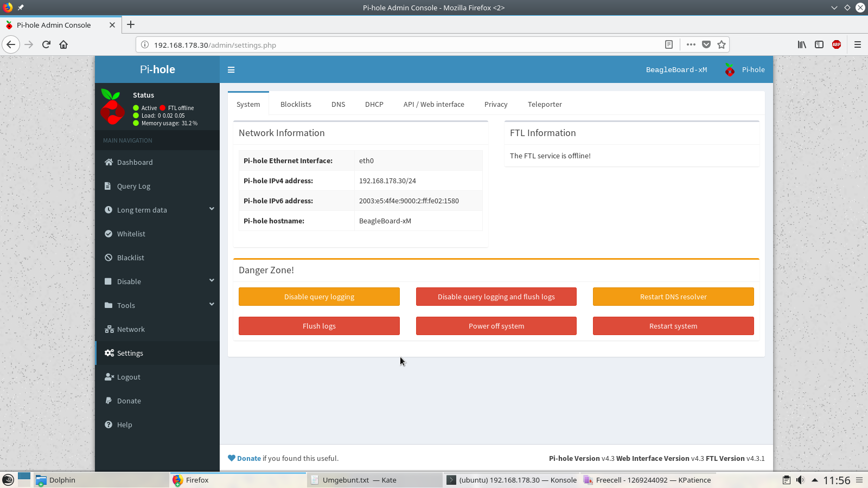Reload the page in Firefox
This screenshot has height=488, width=868.
(46, 44)
